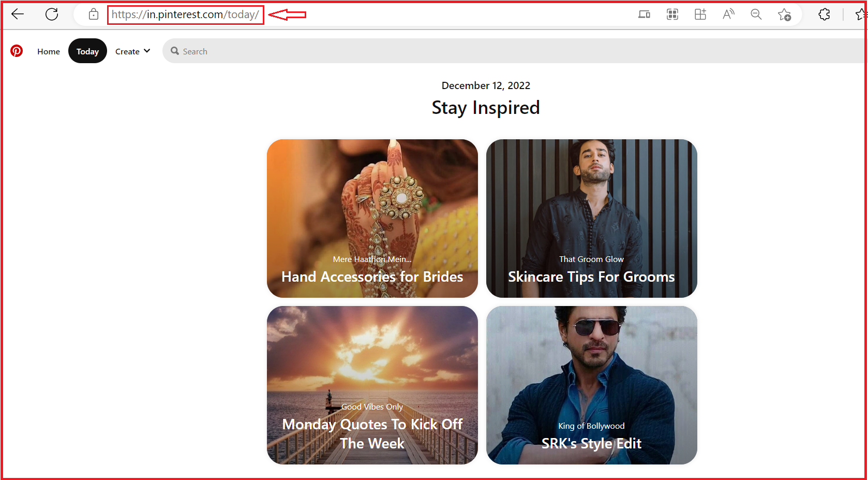868x480 pixels.
Task: Select the Today tab
Action: pyautogui.click(x=87, y=51)
